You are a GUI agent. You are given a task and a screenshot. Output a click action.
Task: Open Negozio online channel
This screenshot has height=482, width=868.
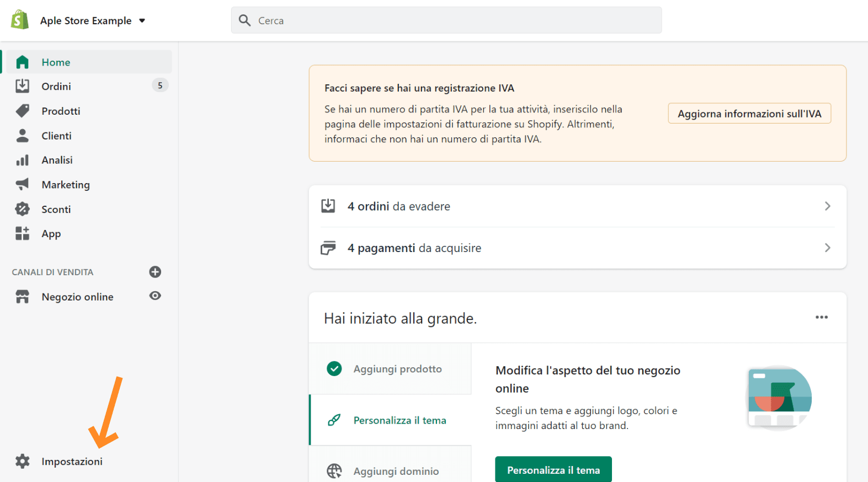pos(77,297)
